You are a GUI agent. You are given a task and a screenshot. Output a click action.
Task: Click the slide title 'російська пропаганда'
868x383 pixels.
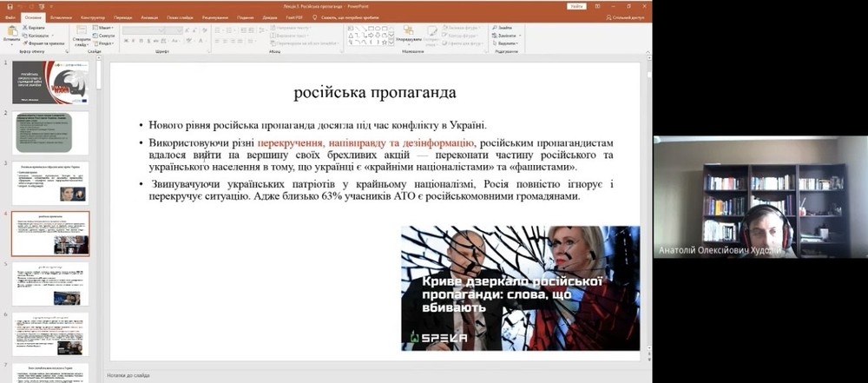375,92
